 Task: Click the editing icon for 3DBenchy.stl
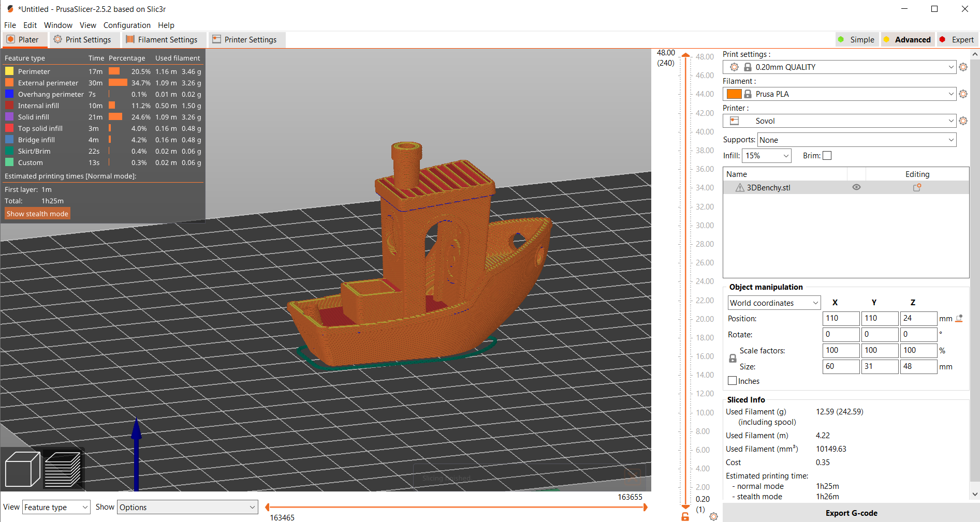click(917, 188)
